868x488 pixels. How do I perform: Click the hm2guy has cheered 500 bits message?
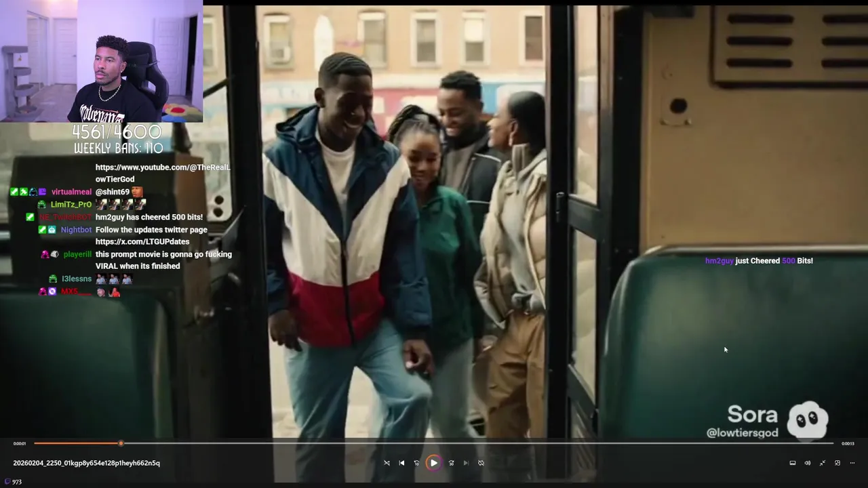coord(149,217)
